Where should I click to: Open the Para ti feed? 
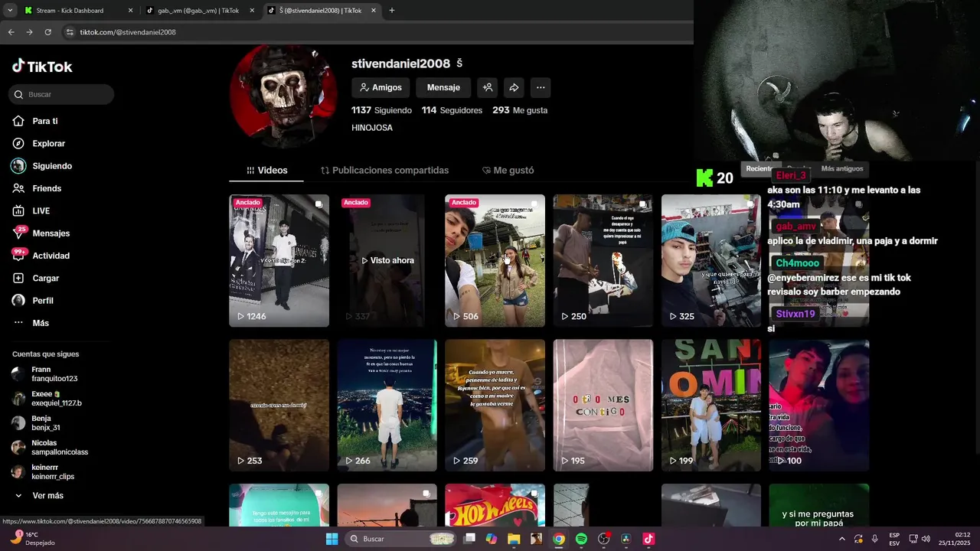[44, 121]
